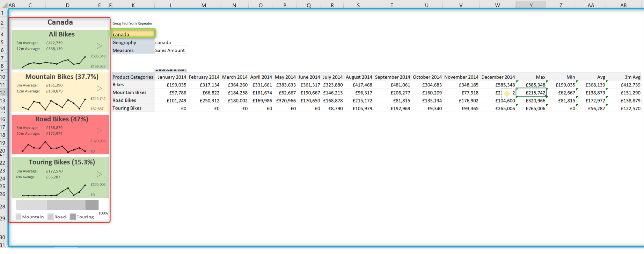Select the row 12 header
This screenshot has height=254, width=644.
3,93
